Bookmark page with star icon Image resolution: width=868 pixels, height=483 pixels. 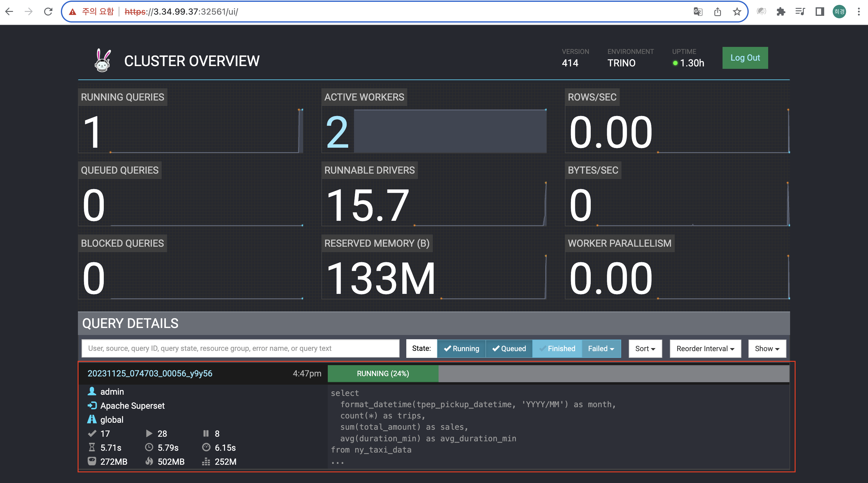[737, 12]
